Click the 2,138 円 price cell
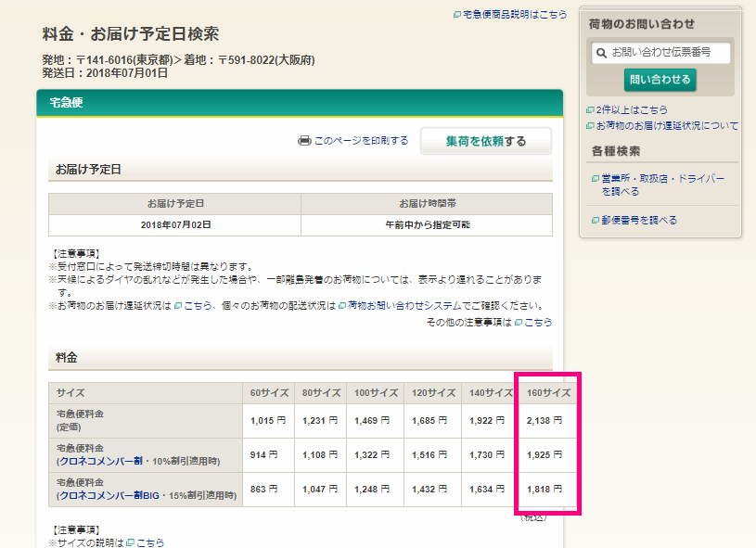Screen dimensions: 756x548 [544, 421]
